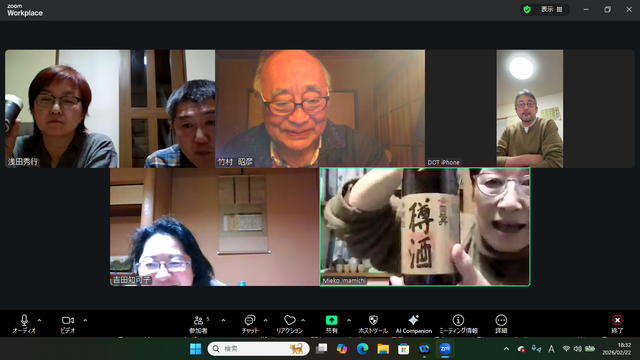Start screen sharing with the green 共有 button
This screenshot has height=360, width=640.
click(x=331, y=324)
